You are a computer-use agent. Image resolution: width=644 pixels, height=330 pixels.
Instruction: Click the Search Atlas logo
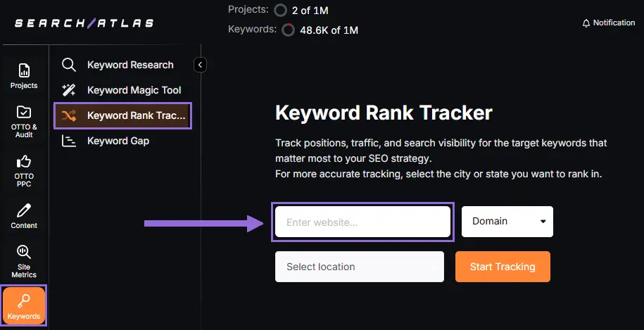84,23
